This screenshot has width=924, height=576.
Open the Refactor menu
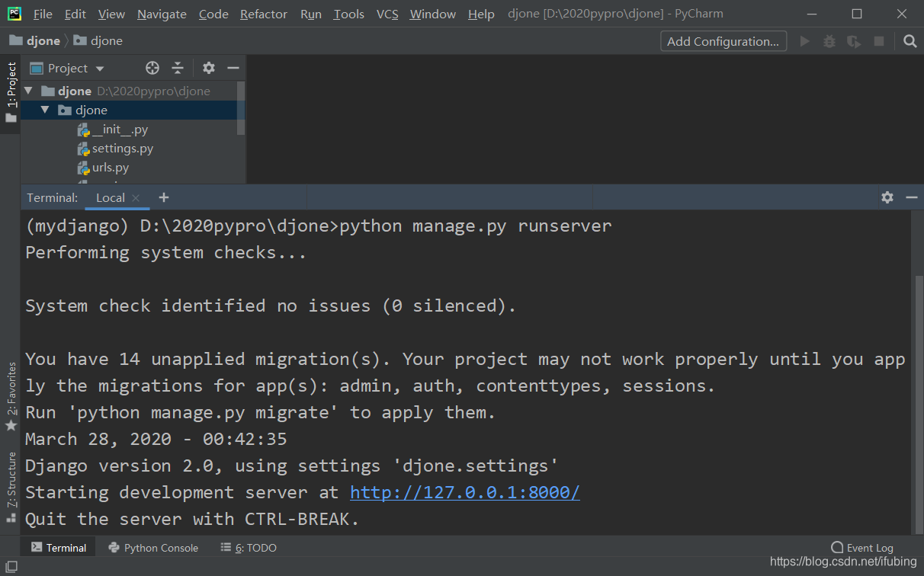(264, 14)
